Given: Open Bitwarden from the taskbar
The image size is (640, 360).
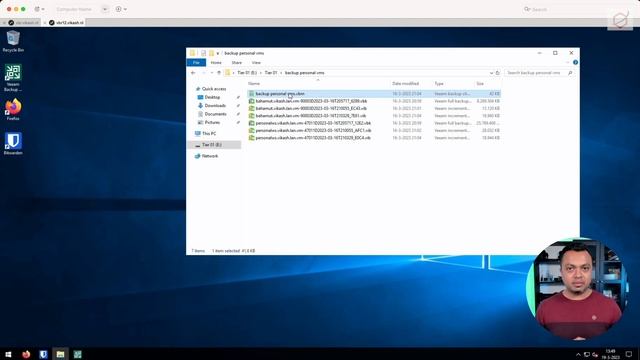Looking at the screenshot, I should pos(43,354).
